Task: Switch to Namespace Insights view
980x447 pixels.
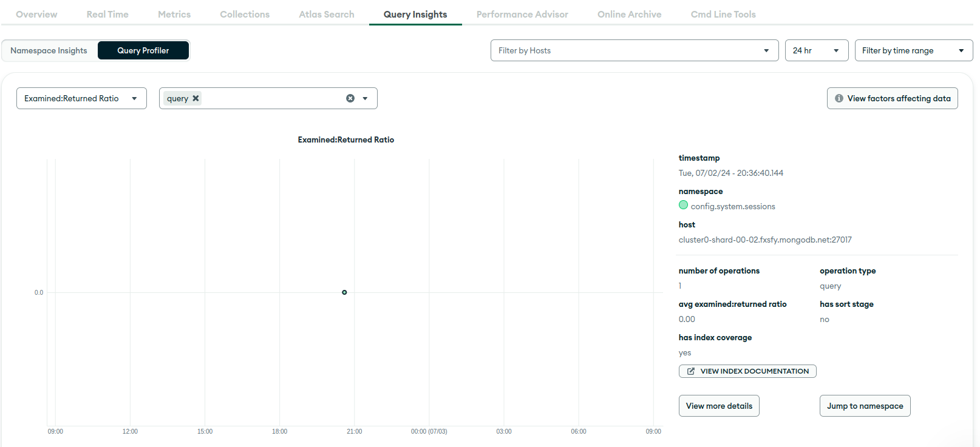Action: point(49,50)
